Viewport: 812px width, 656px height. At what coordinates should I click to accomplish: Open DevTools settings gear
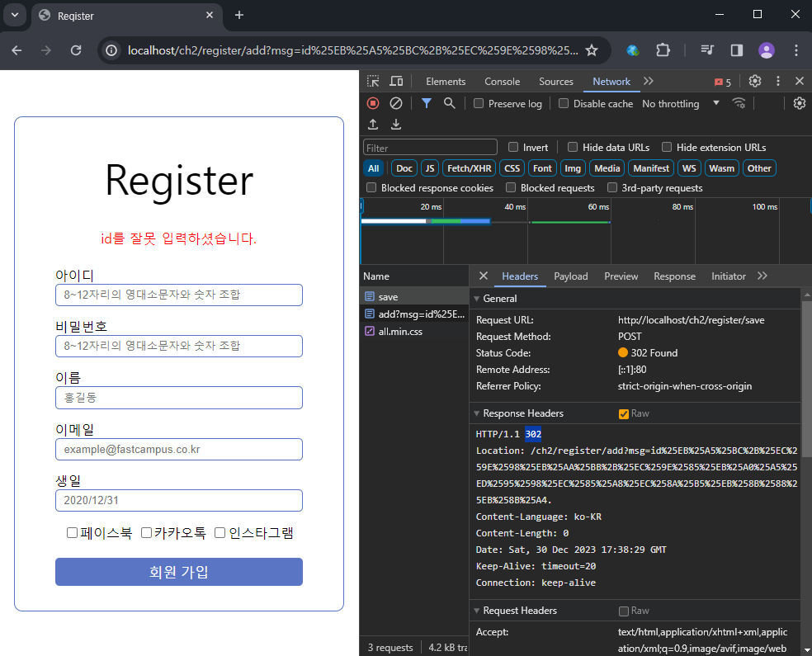coord(755,82)
